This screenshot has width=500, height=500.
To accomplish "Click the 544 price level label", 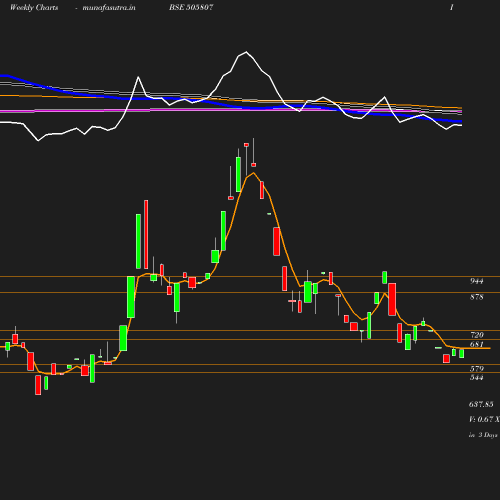I will [477, 377].
